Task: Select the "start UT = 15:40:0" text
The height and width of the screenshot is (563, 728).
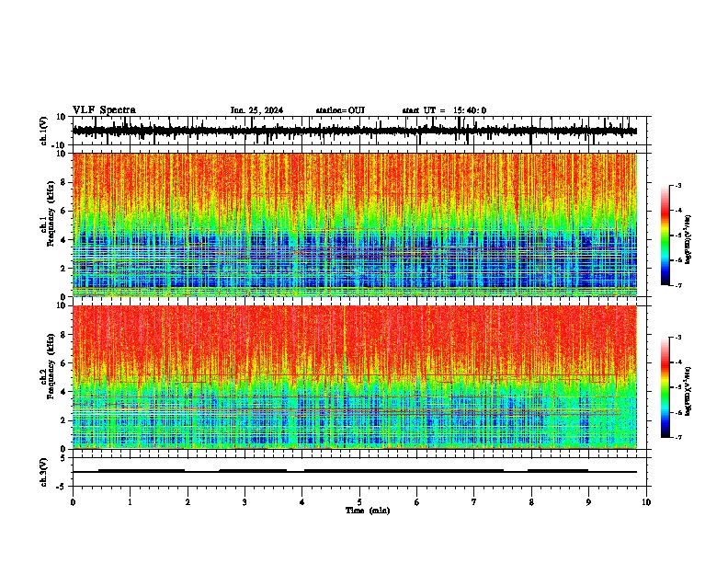Action: coord(444,110)
